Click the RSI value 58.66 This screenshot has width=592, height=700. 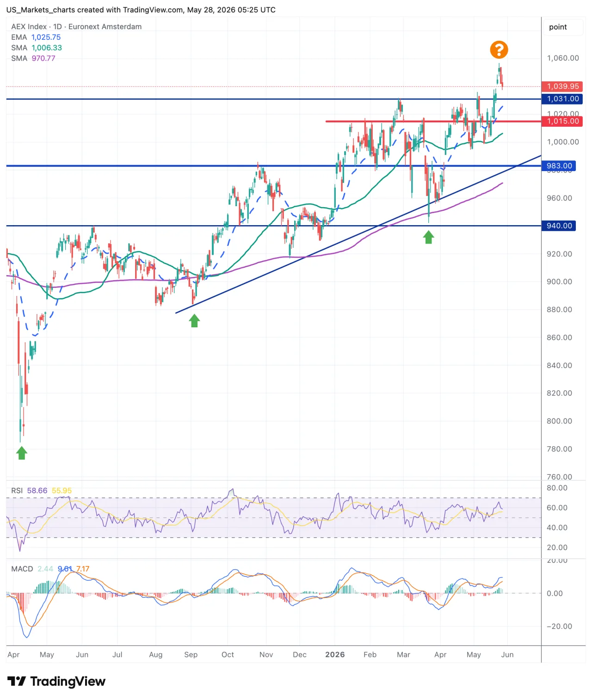coord(37,491)
